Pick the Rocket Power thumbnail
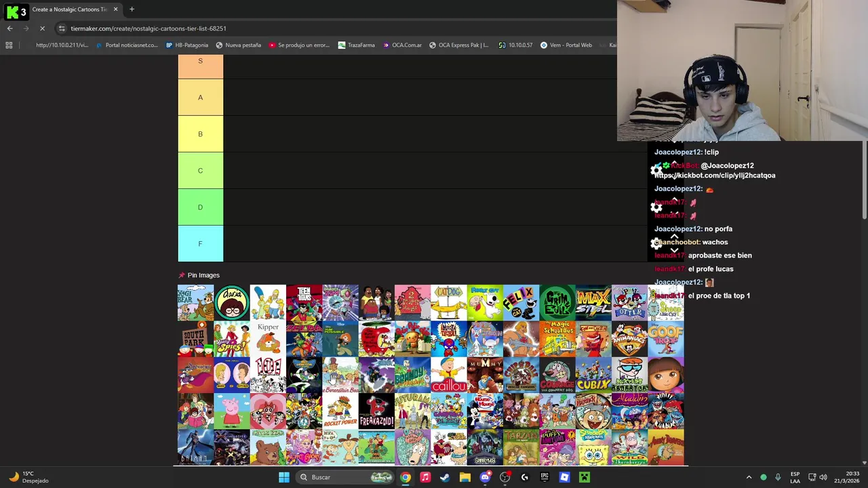 tap(340, 411)
